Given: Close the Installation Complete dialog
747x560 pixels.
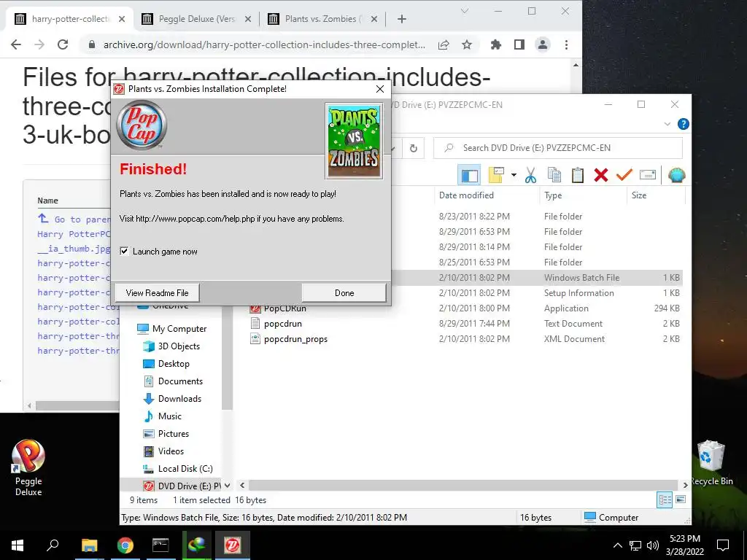Looking at the screenshot, I should pyautogui.click(x=379, y=89).
